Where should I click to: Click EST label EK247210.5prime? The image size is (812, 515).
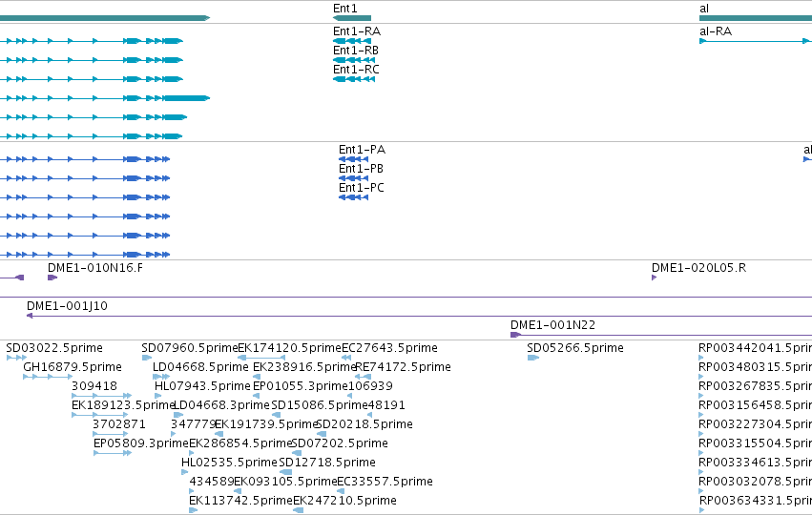tap(344, 501)
